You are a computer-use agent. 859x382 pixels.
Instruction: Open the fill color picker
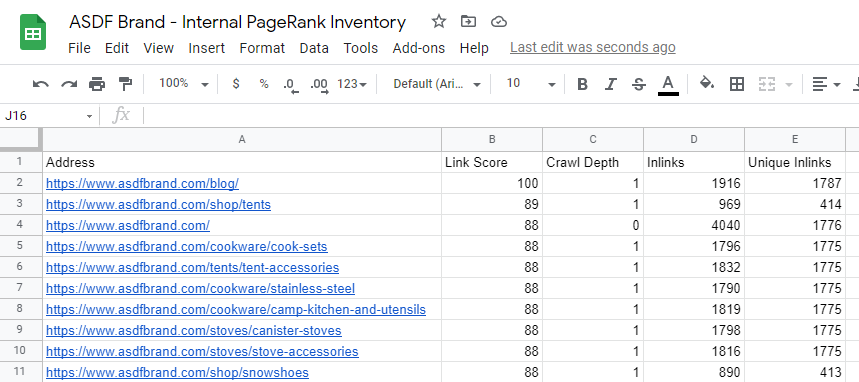point(707,84)
